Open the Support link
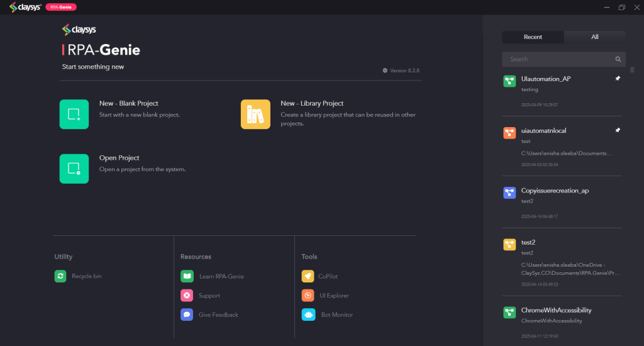The width and height of the screenshot is (644, 346). coord(209,296)
